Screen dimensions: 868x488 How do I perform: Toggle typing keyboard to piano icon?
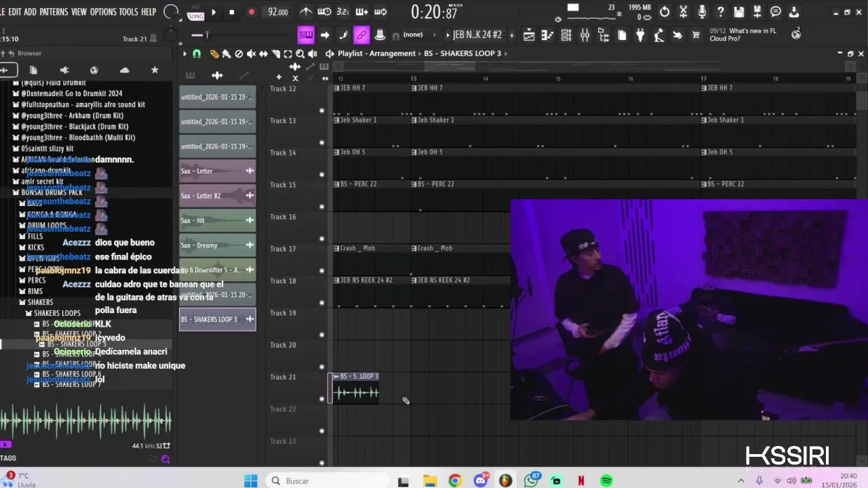click(x=306, y=35)
